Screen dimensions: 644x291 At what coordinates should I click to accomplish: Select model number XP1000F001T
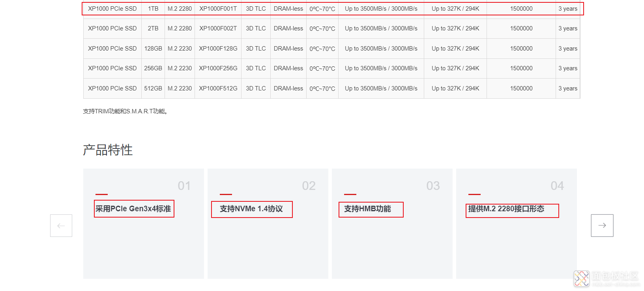tap(218, 9)
